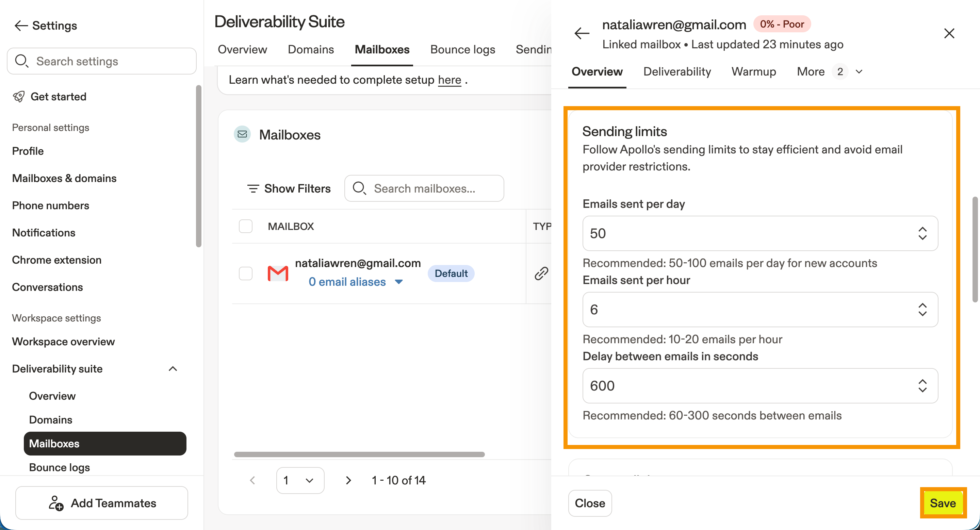
Task: Click the rocket icon beside Get started
Action: 19,97
